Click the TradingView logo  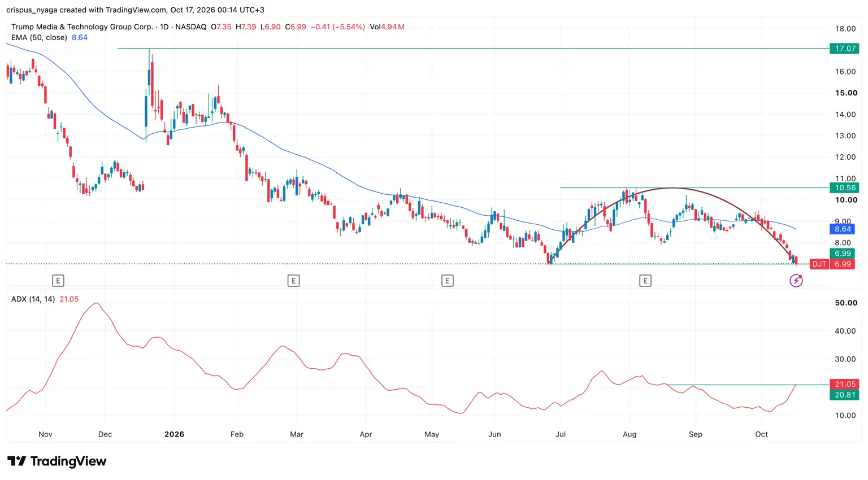coord(57,461)
